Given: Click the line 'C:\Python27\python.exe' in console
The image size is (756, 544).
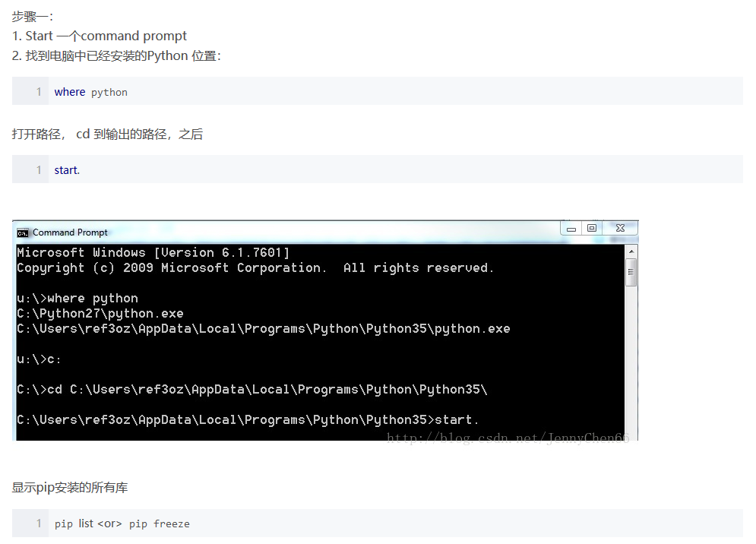Looking at the screenshot, I should pyautogui.click(x=100, y=314).
